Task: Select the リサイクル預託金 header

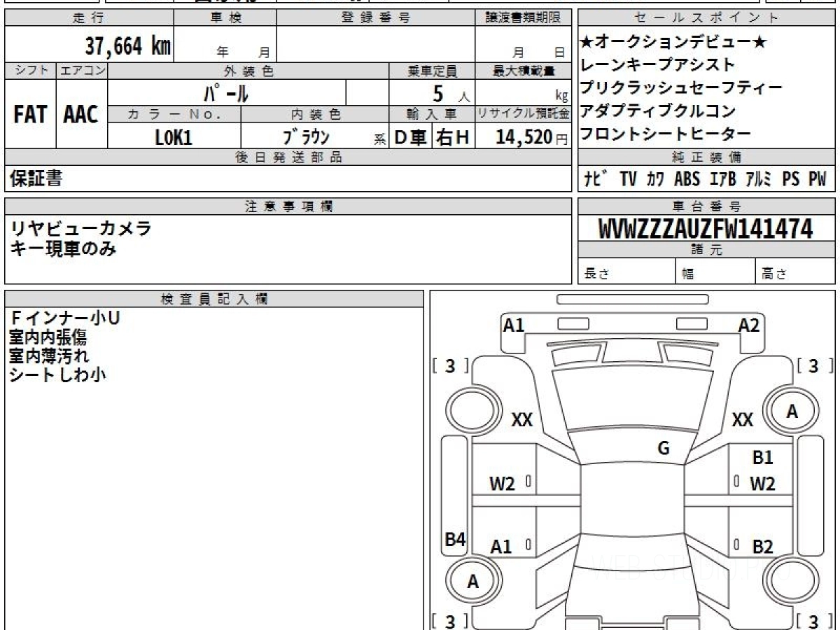Action: coord(524,114)
